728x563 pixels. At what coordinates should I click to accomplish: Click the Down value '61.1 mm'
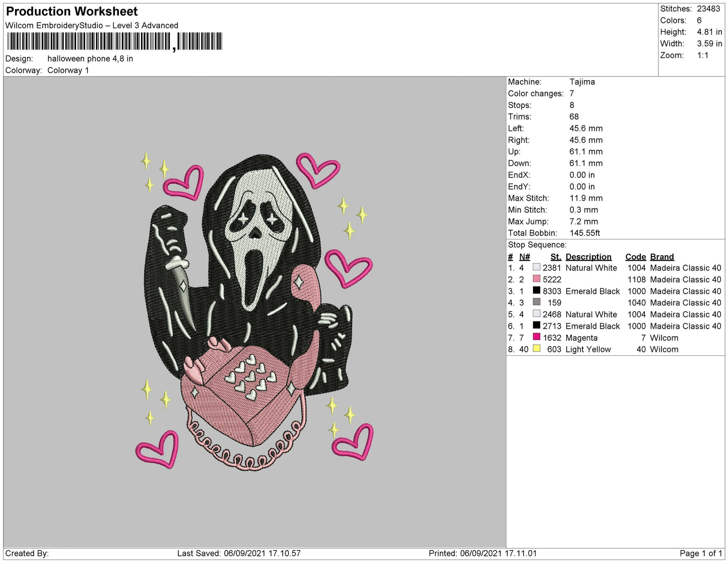tap(586, 163)
